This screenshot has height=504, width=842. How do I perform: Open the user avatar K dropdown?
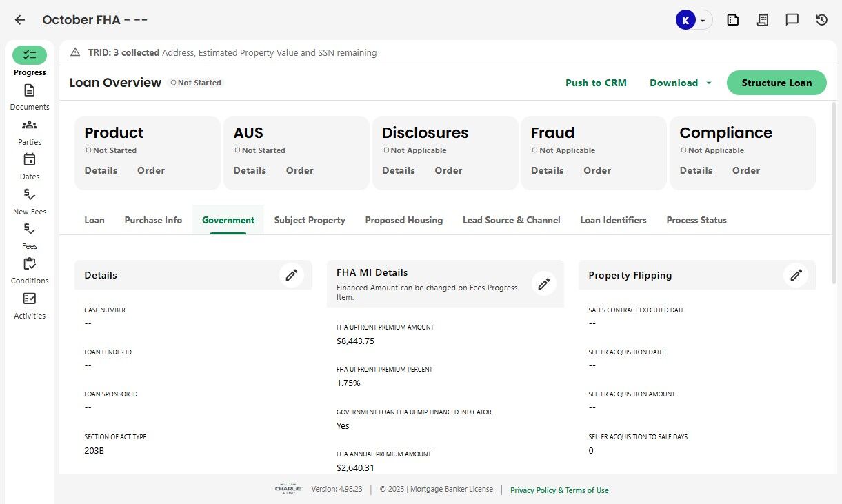[x=693, y=20]
